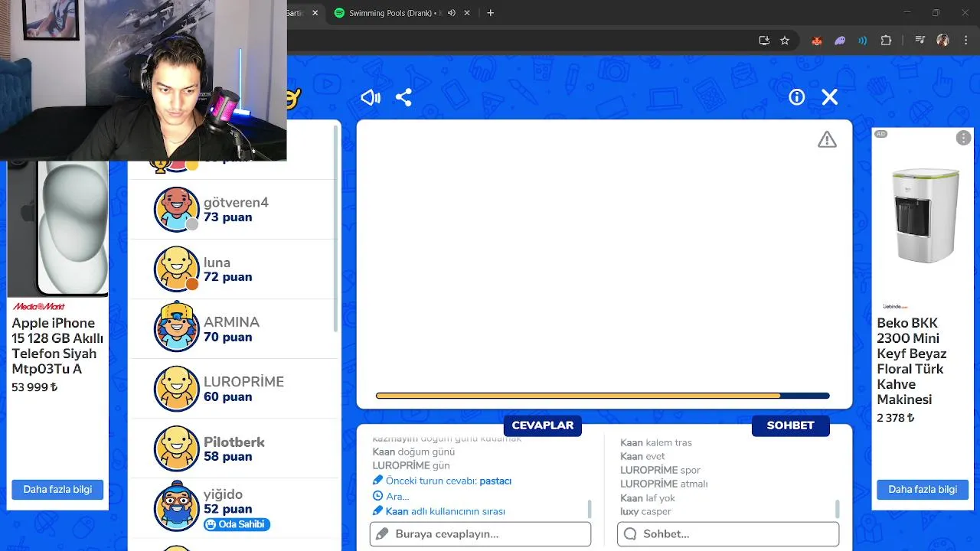980x551 pixels.
Task: Open the purple ghost browser extension
Action: click(x=840, y=41)
